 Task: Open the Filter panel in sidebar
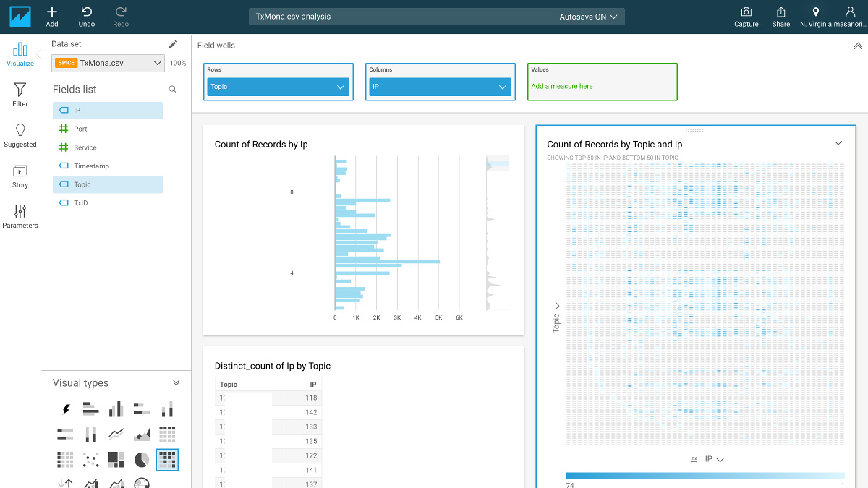tap(20, 95)
